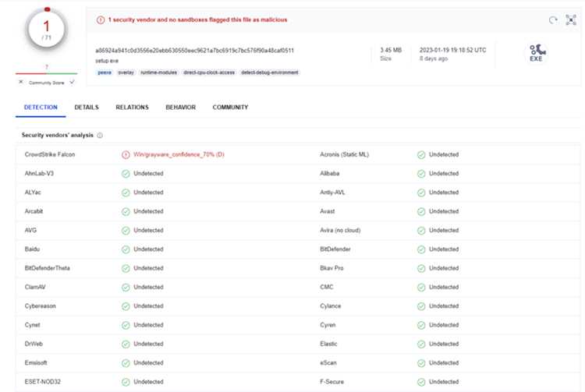
Task: Click the DrWeb vendor name
Action: [34, 344]
